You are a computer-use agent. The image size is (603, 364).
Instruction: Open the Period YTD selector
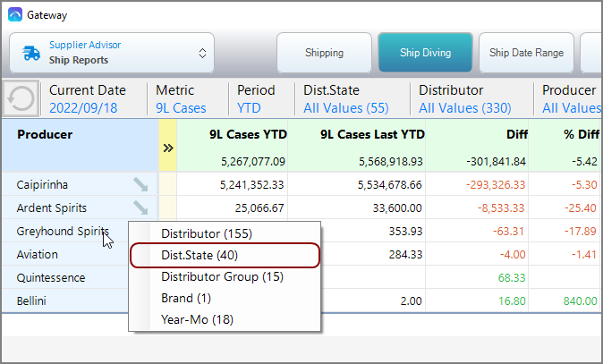256,99
